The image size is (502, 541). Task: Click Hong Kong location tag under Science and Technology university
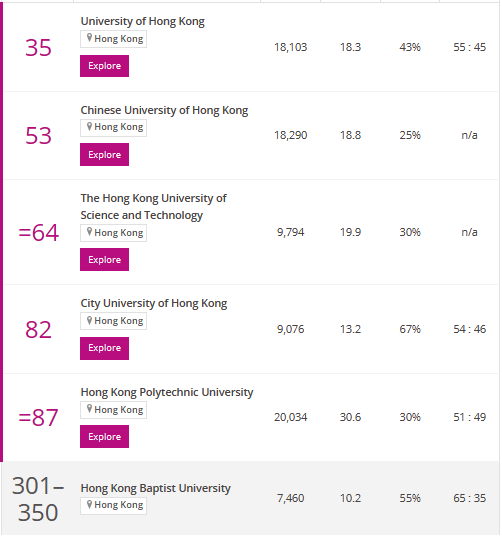114,233
